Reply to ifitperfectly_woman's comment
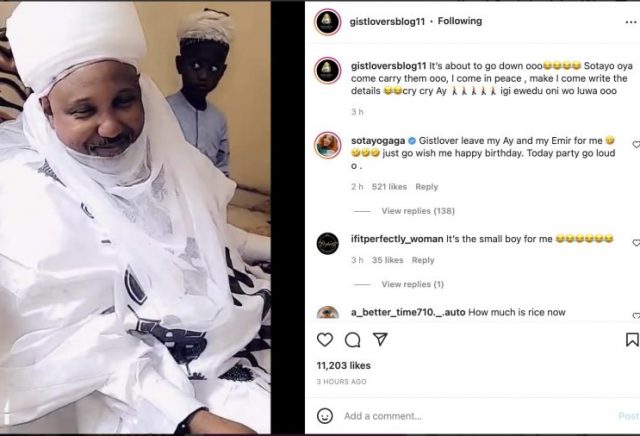 (x=423, y=260)
